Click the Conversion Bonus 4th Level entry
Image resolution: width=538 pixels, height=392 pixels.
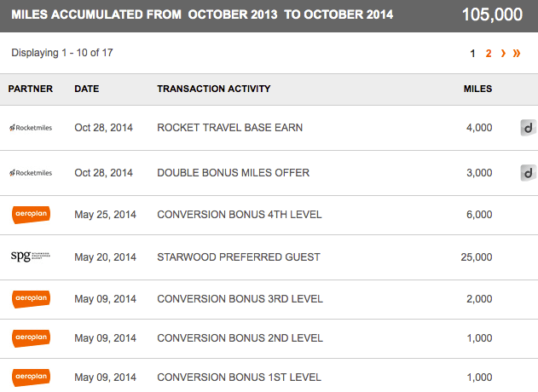click(240, 215)
